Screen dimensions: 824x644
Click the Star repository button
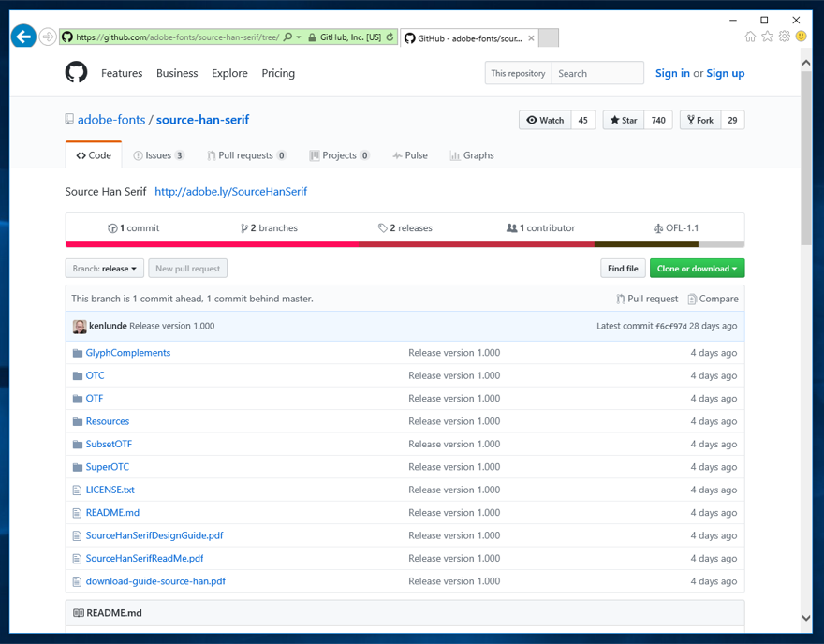tap(624, 121)
